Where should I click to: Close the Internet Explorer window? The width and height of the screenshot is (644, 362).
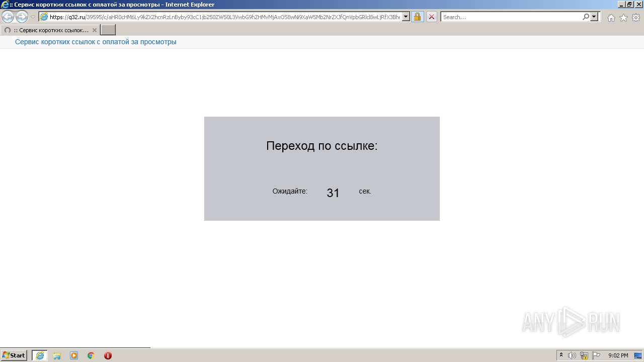click(638, 5)
